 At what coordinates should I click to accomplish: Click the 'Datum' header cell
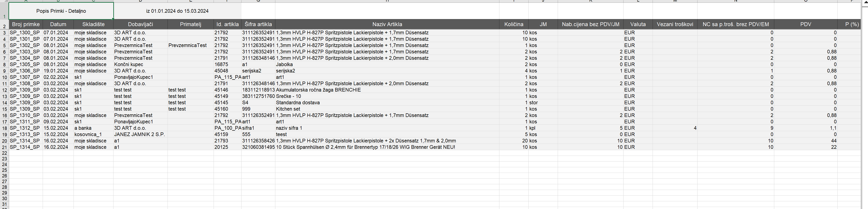click(58, 24)
